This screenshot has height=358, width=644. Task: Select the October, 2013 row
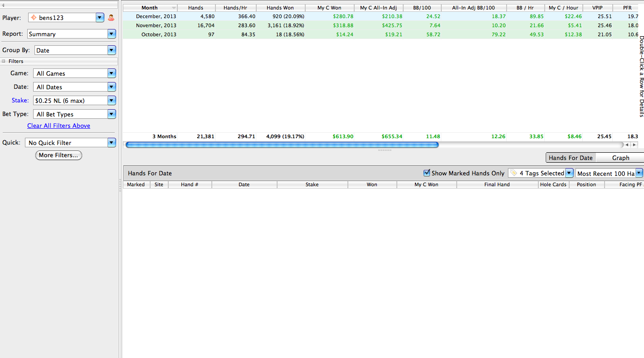point(381,34)
